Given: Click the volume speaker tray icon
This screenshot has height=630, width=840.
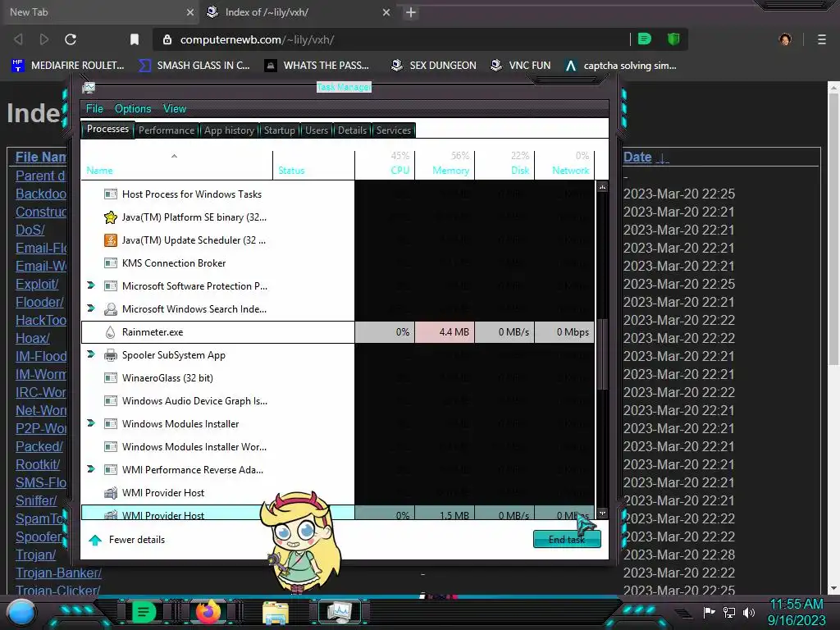Looking at the screenshot, I should click(749, 612).
